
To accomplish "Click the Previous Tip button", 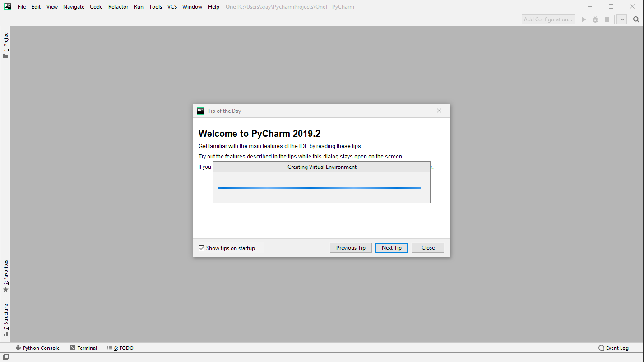I will click(351, 248).
